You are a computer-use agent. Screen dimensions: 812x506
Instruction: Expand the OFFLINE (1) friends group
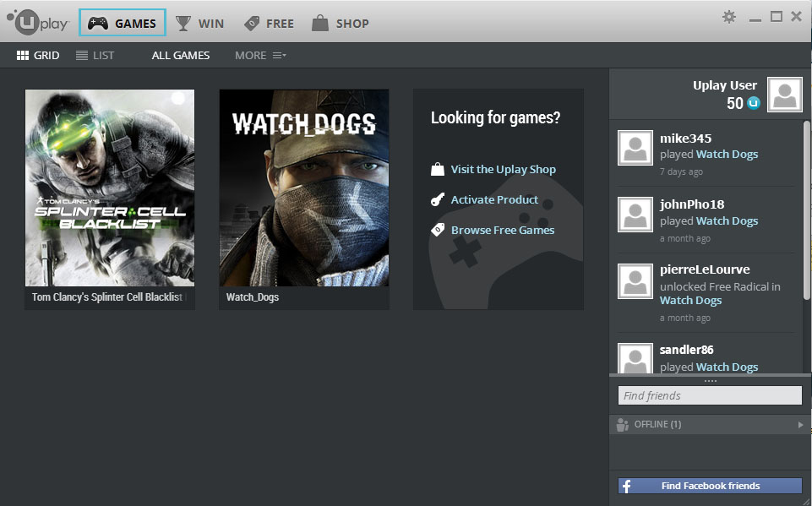pos(711,425)
